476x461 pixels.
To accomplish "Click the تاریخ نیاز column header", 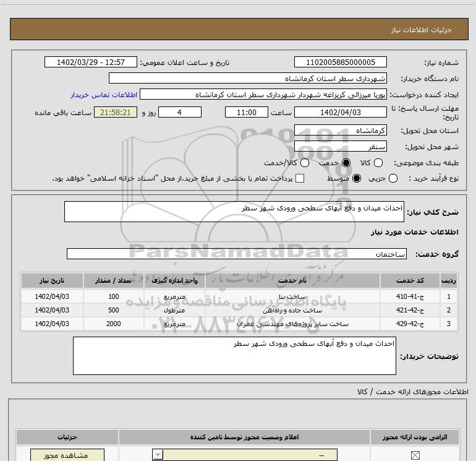I will tap(52, 280).
